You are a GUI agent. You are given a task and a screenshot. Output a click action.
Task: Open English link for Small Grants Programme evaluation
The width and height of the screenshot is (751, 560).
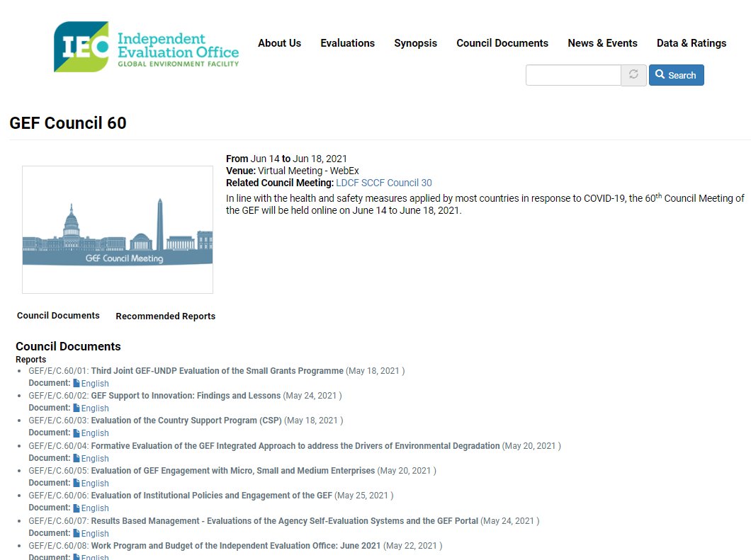coord(95,384)
